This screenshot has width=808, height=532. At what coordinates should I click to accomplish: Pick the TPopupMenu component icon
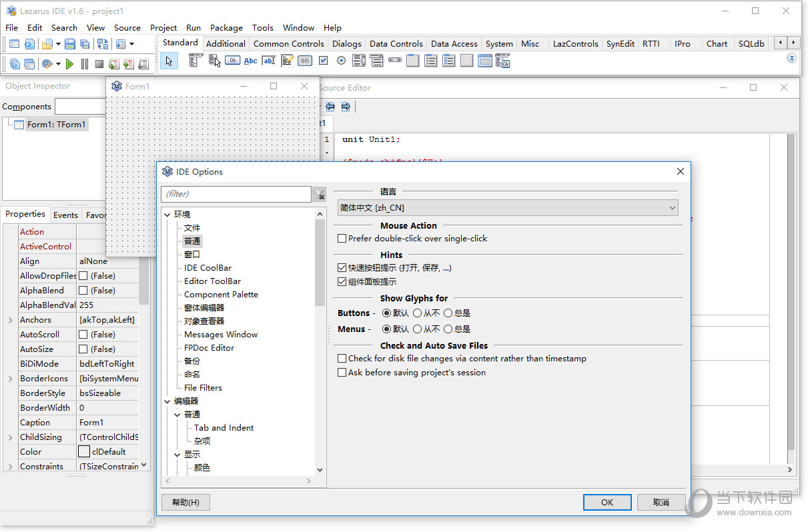(214, 61)
